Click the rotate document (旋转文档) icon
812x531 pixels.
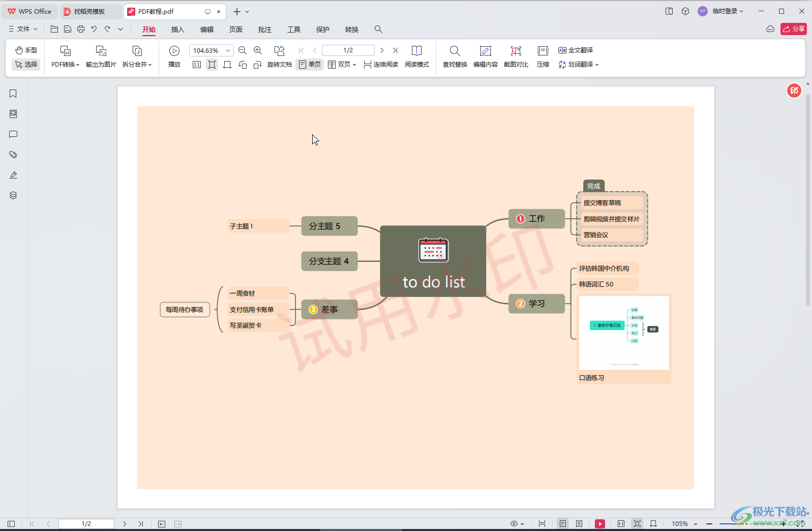(x=280, y=51)
